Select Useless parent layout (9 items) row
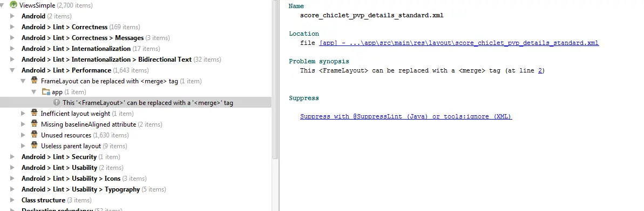The width and height of the screenshot is (644, 211). [84, 146]
